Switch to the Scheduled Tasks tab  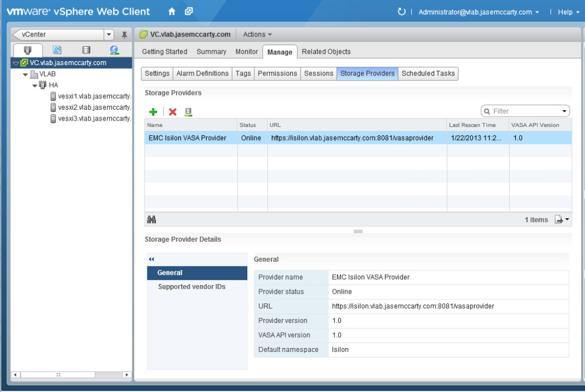[x=428, y=73]
